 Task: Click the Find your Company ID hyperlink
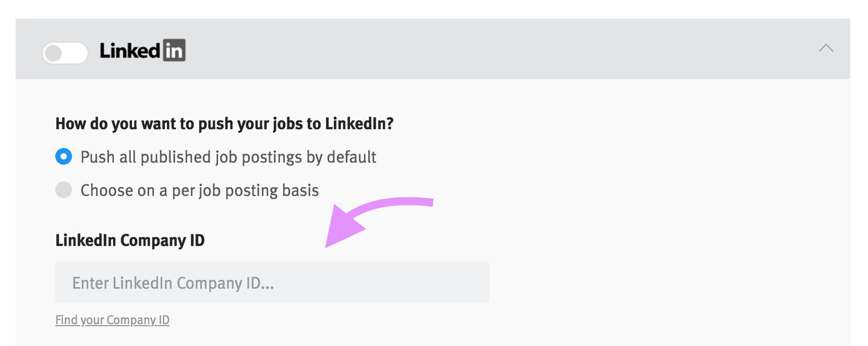tap(112, 320)
